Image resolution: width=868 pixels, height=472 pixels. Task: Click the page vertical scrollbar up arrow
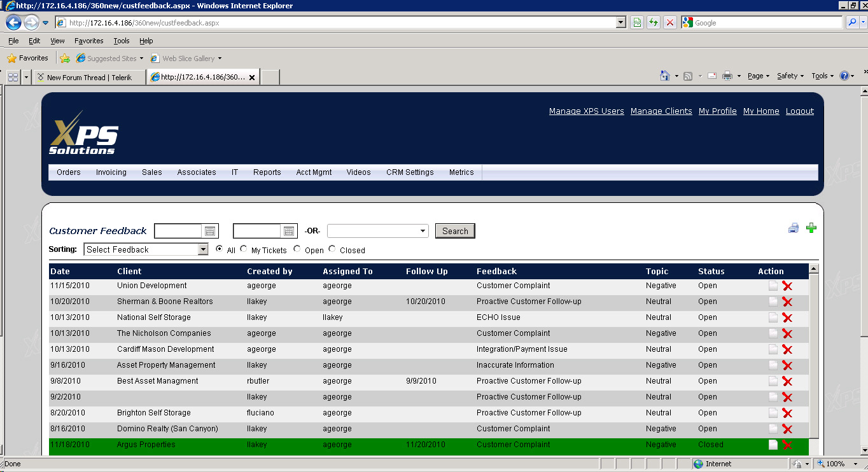point(863,92)
